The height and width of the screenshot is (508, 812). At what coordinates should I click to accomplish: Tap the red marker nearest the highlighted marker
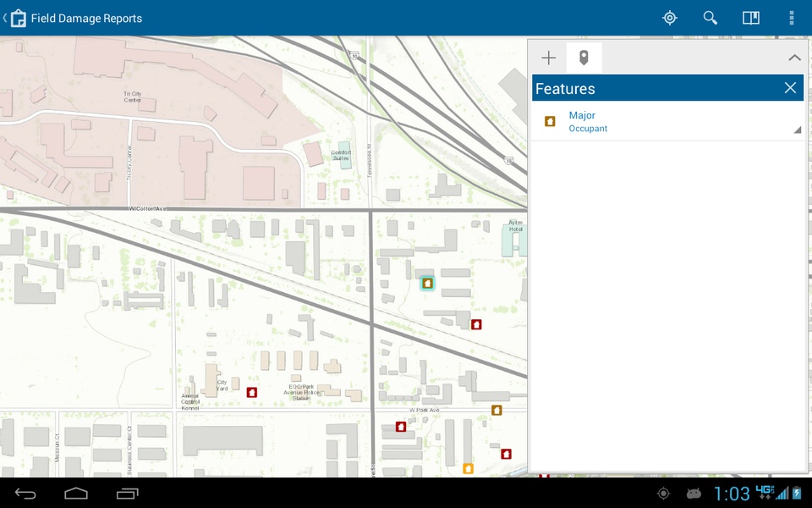(x=476, y=324)
